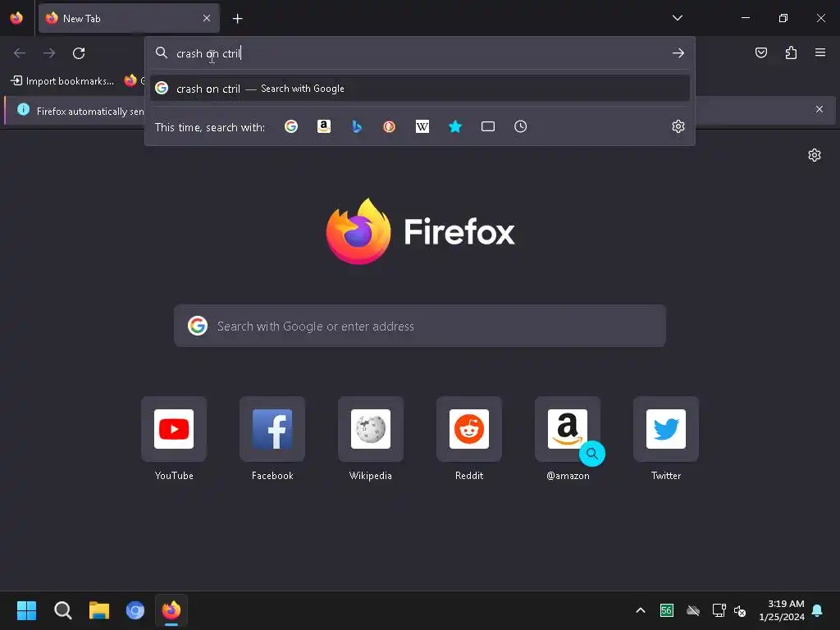Select 'crash on ctril — Search with Google' suggestion
Image resolution: width=840 pixels, height=630 pixels.
pyautogui.click(x=420, y=89)
